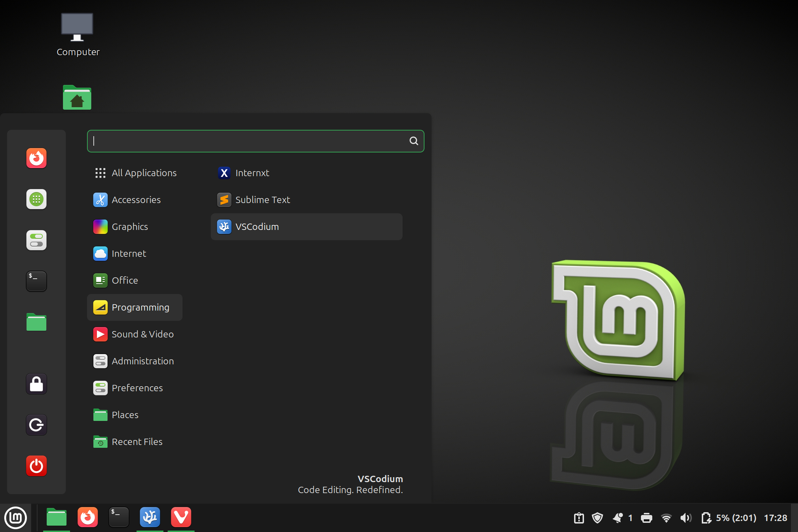Image resolution: width=798 pixels, height=532 pixels.
Task: Launch Vivaldi browser from the taskbar
Action: (x=181, y=517)
